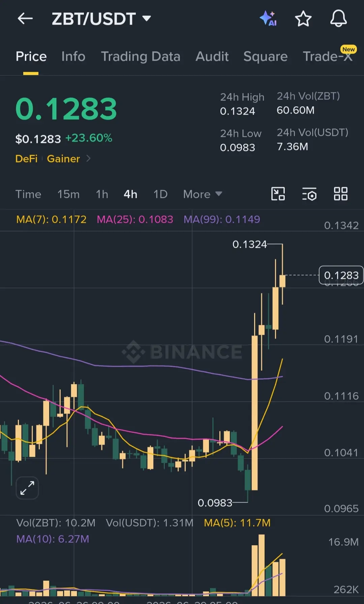364x604 pixels.
Task: Tap the back arrow icon
Action: (x=25, y=19)
